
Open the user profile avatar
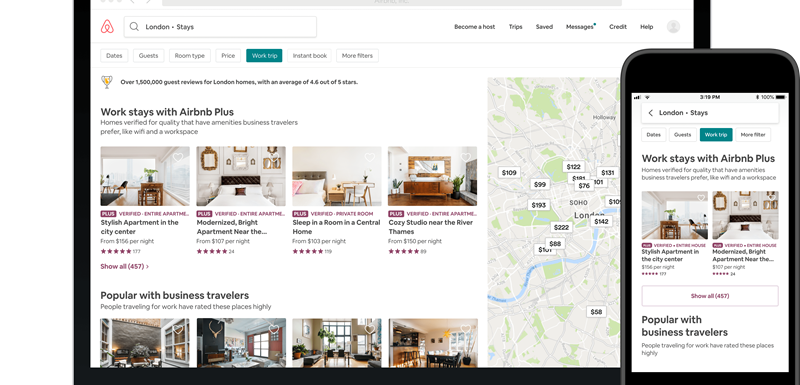click(673, 27)
